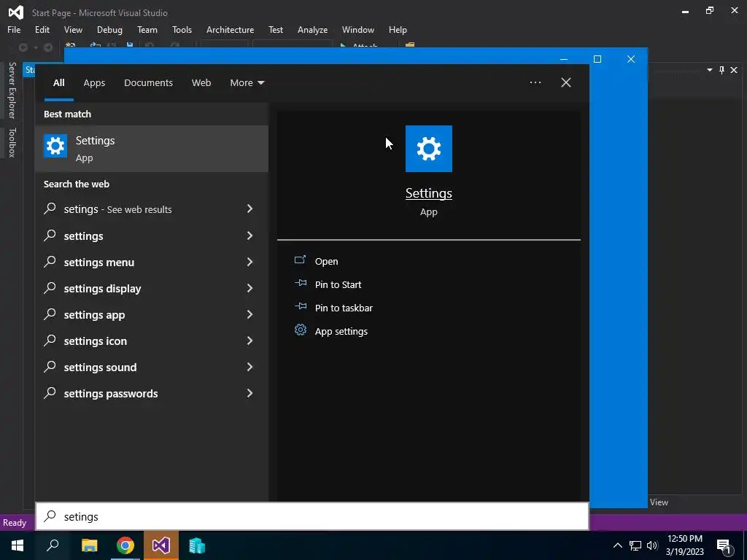Viewport: 747px width, 560px height.
Task: Open the Debug menu in Visual Studio
Action: pos(109,29)
